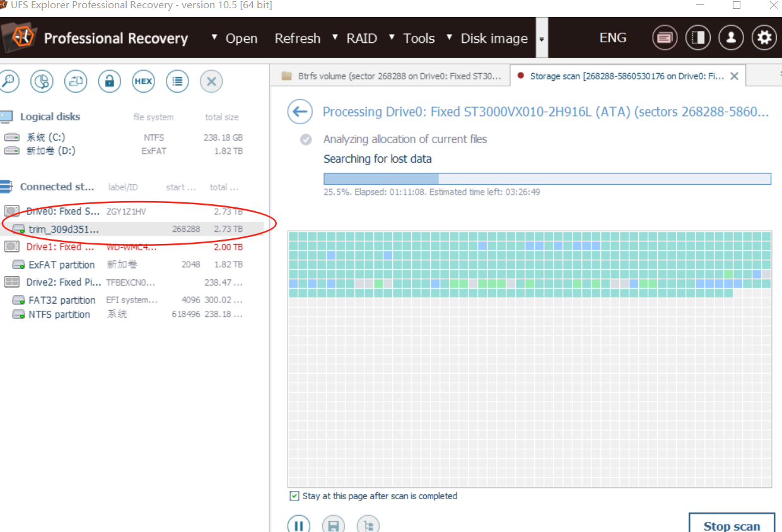Open the HEX viewer
This screenshot has width=782, height=532.
point(143,81)
